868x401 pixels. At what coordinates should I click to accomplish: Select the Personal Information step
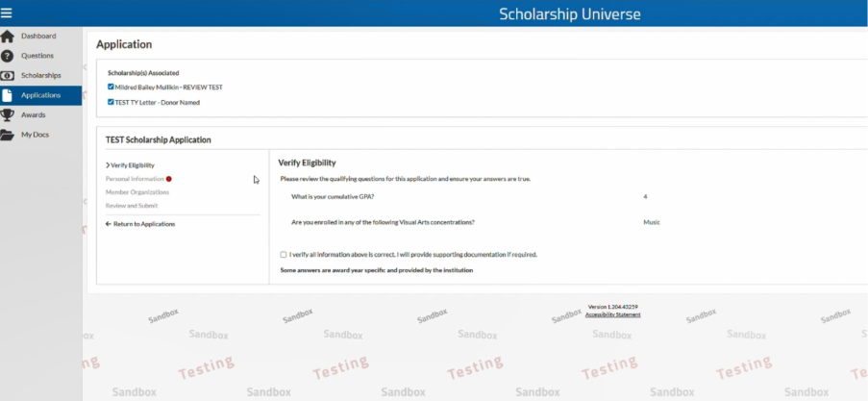point(135,179)
